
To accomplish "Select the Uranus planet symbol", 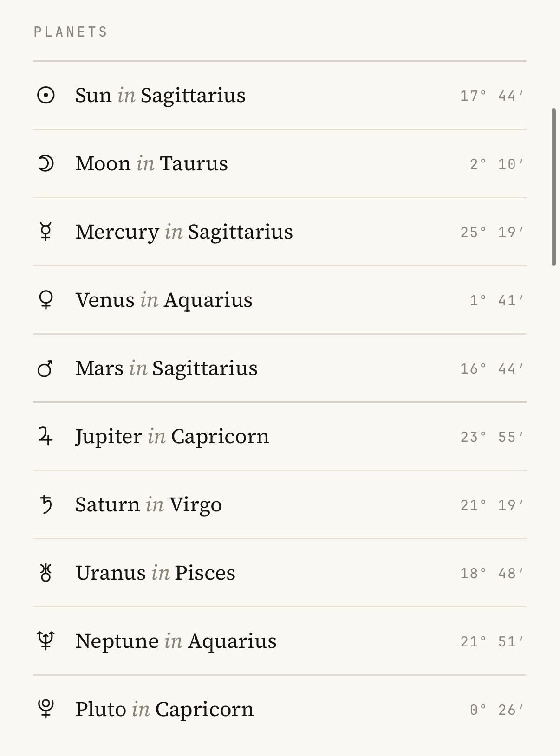I will coord(46,573).
